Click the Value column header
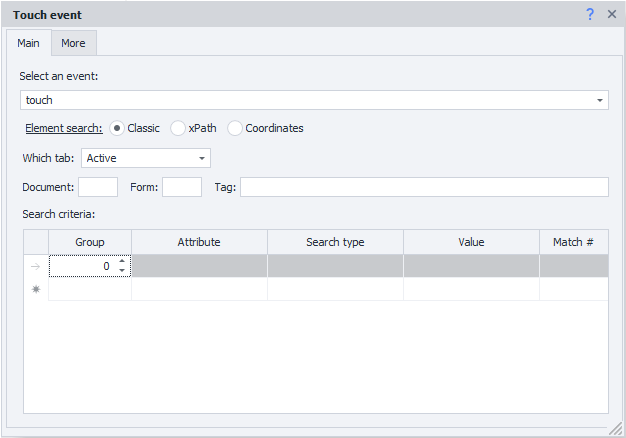Screen dimensions: 626x438 click(471, 242)
